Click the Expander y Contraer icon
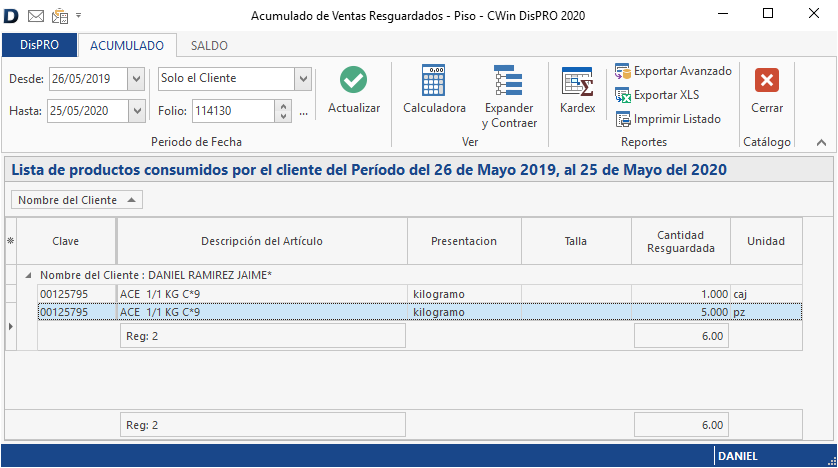Viewport: 838px width, 468px height. click(x=509, y=81)
